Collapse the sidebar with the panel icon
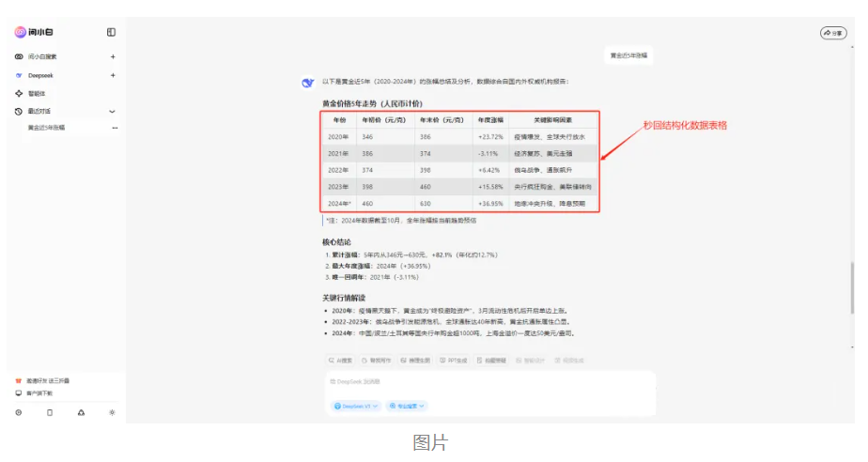Screen dimensions: 868x462 [x=111, y=32]
